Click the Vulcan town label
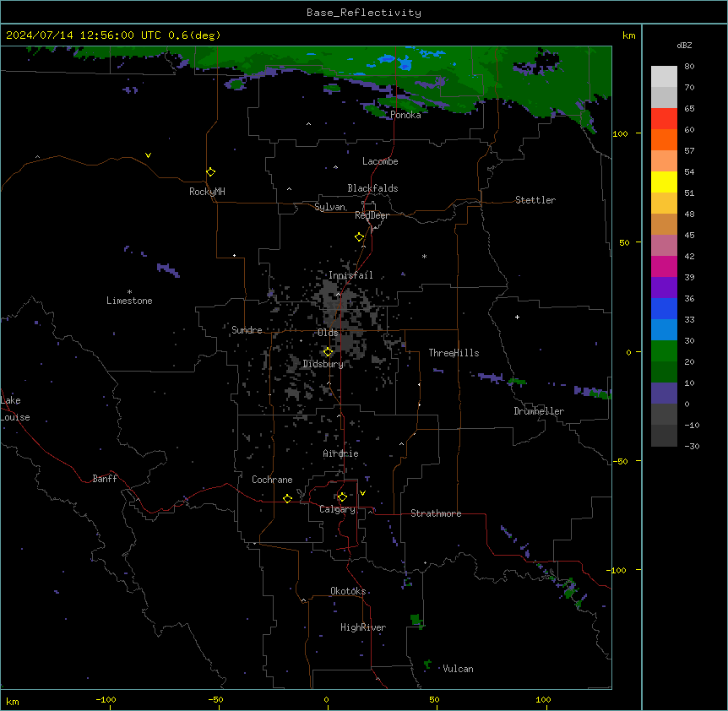This screenshot has width=728, height=711. [459, 669]
